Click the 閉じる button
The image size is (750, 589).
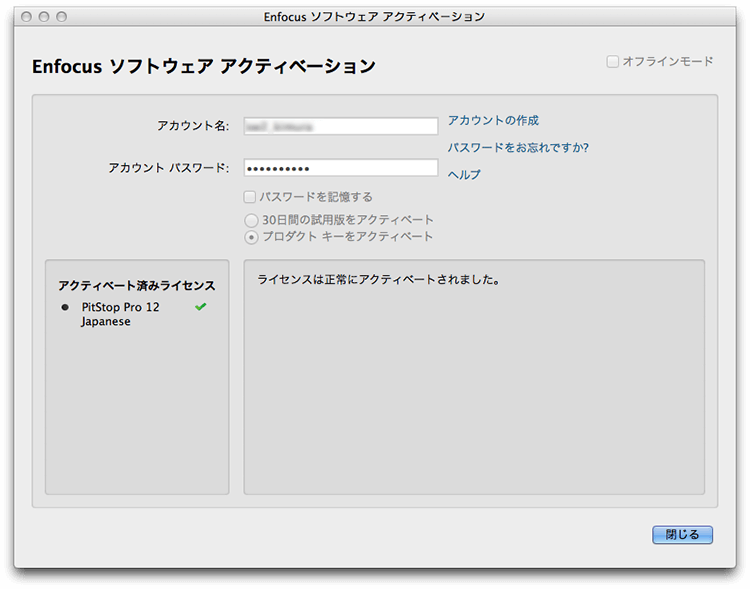682,535
